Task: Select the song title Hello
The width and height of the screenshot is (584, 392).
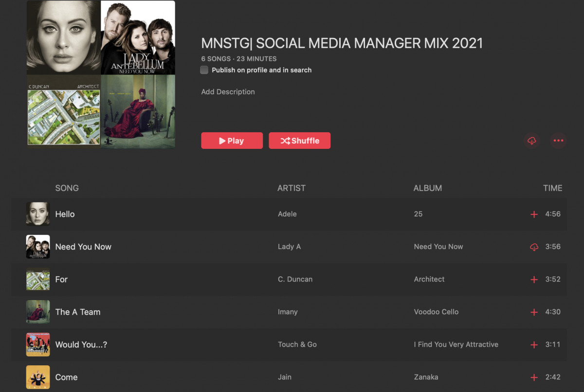Action: [65, 214]
